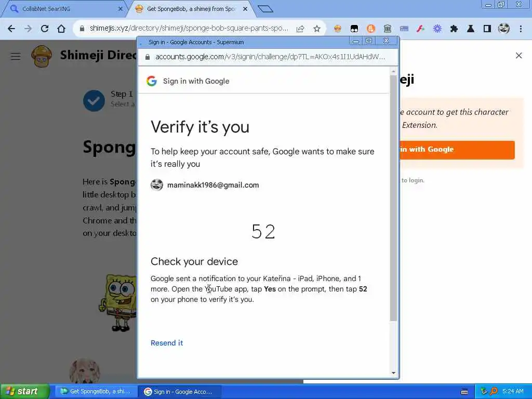Close the Google sign-in popup window

coord(387,42)
